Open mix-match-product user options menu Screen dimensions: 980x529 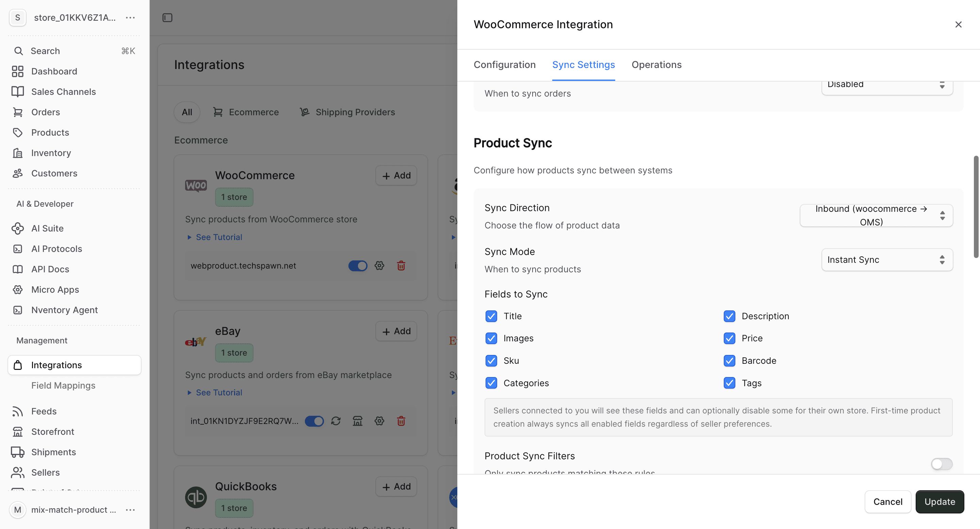(130, 510)
